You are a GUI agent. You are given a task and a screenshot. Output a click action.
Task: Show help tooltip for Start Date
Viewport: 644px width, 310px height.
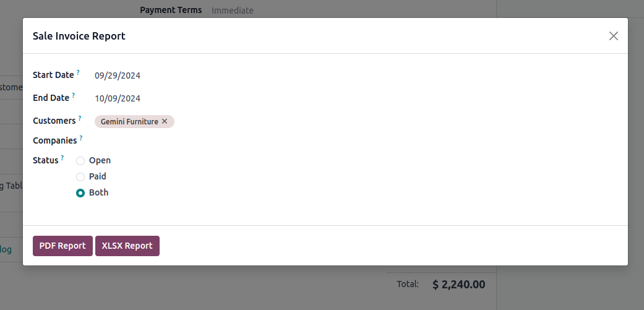coord(79,73)
